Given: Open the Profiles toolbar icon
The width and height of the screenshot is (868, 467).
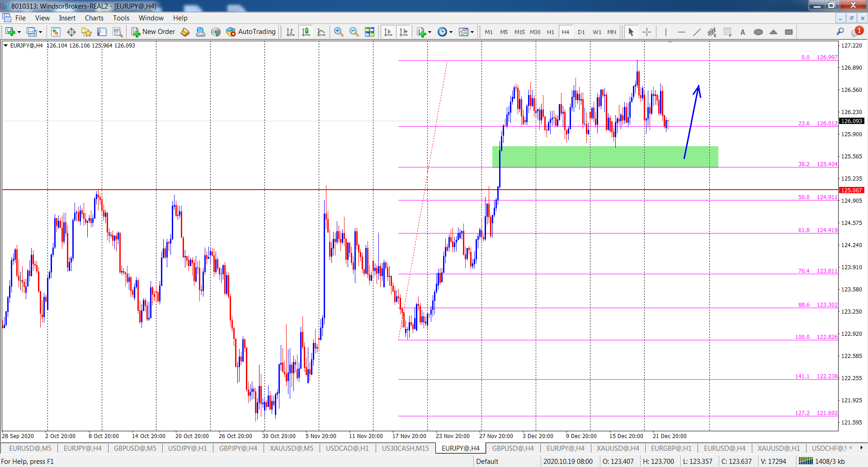Looking at the screenshot, I should (31, 32).
